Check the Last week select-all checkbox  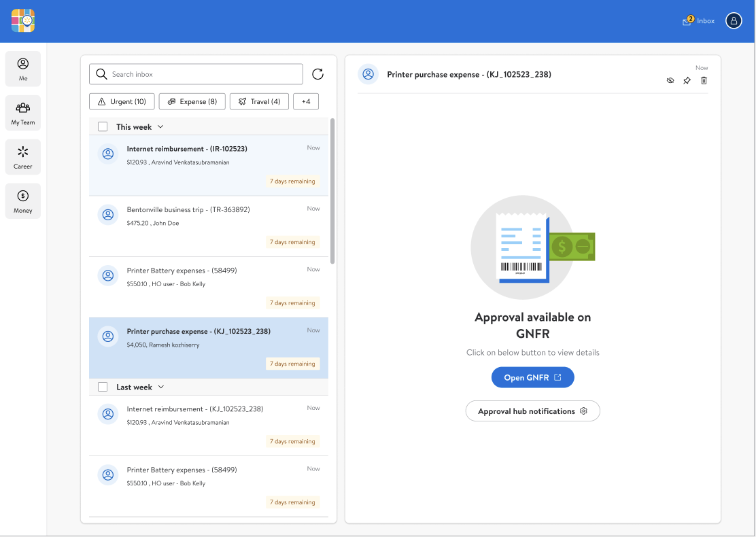coord(103,386)
